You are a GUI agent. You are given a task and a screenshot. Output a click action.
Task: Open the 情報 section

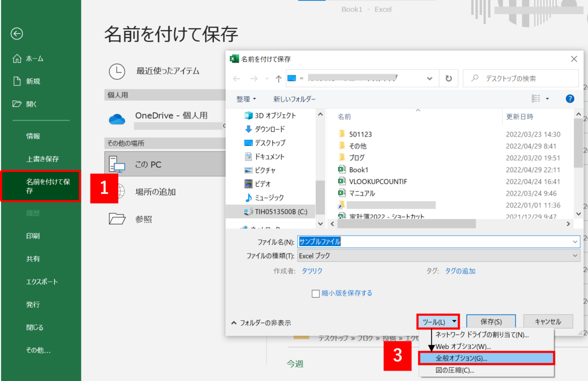33,136
